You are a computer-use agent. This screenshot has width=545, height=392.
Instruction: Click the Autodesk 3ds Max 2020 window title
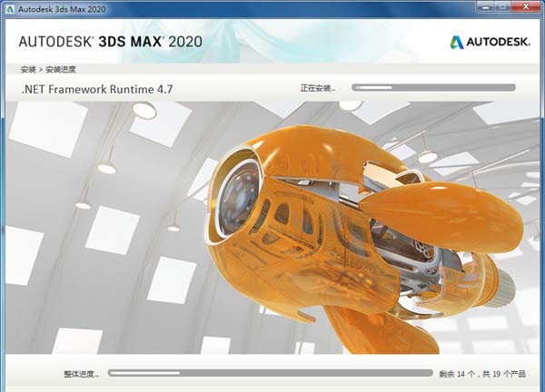pyautogui.click(x=62, y=9)
